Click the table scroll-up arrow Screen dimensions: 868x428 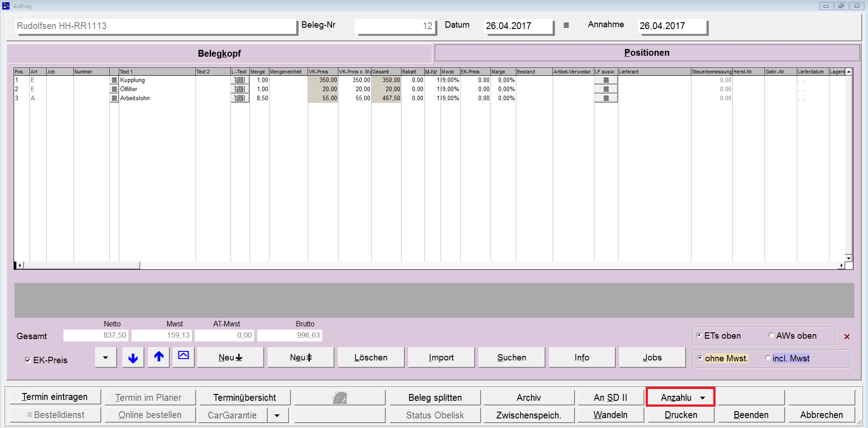tap(848, 72)
